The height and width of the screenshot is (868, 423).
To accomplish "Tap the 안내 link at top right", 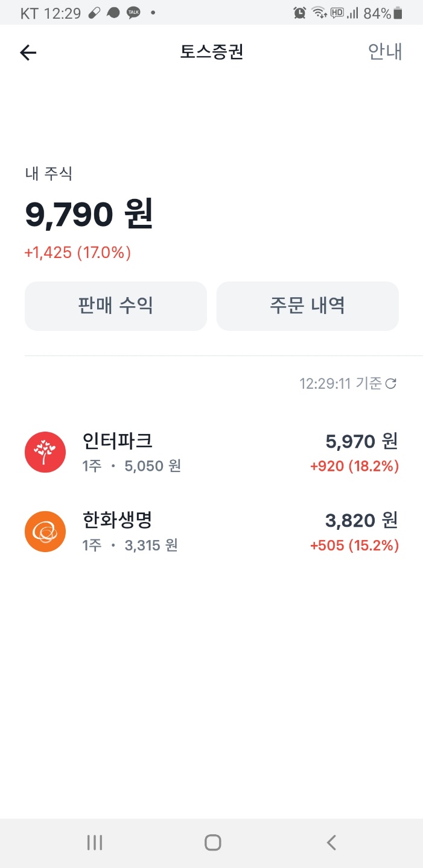I will pyautogui.click(x=384, y=52).
